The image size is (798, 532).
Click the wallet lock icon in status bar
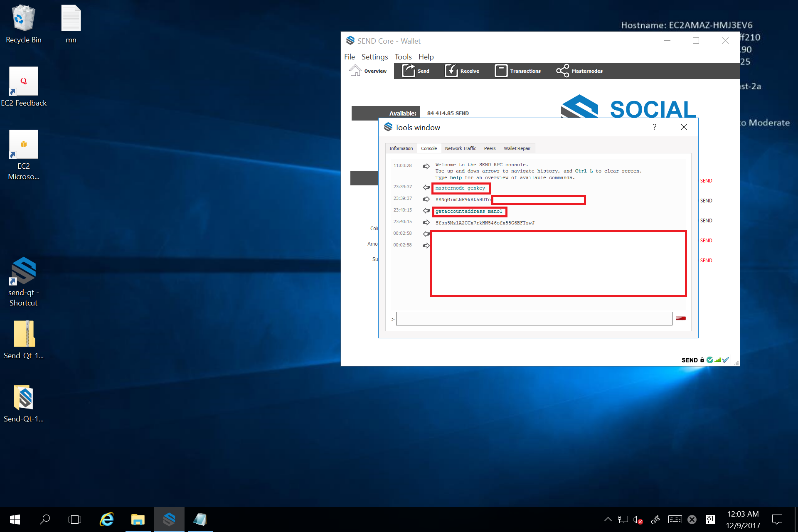[x=702, y=360]
